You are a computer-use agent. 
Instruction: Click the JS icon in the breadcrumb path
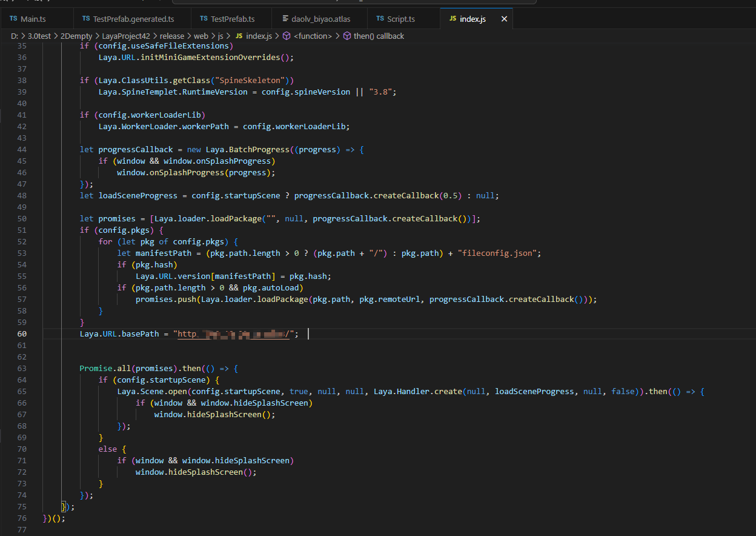[x=239, y=36]
